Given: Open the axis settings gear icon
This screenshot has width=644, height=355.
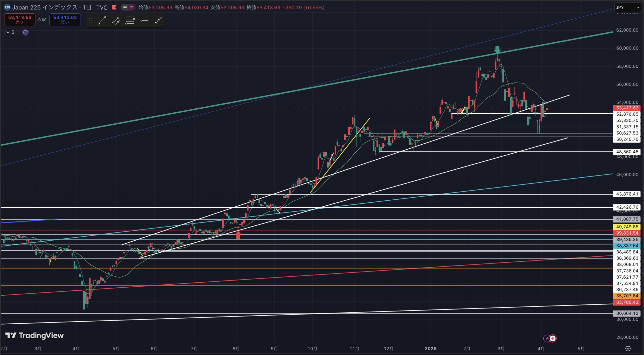Looking at the screenshot, I should (x=628, y=348).
